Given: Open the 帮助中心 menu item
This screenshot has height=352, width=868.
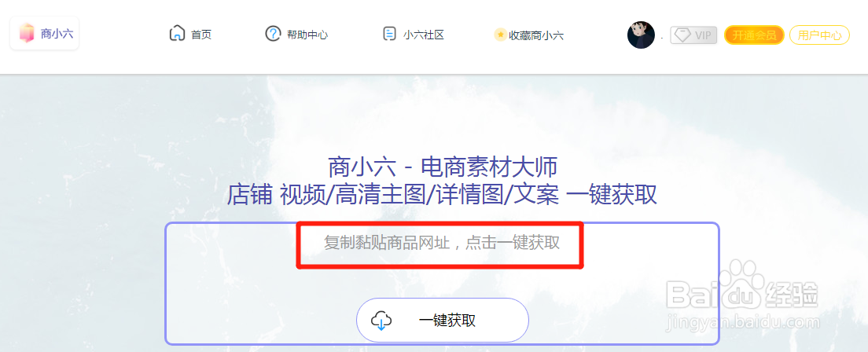Looking at the screenshot, I should click(307, 35).
